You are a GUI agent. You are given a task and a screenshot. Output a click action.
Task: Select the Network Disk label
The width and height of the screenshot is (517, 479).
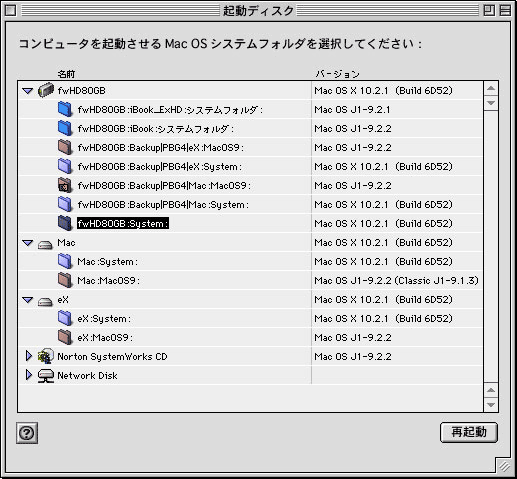pos(87,376)
